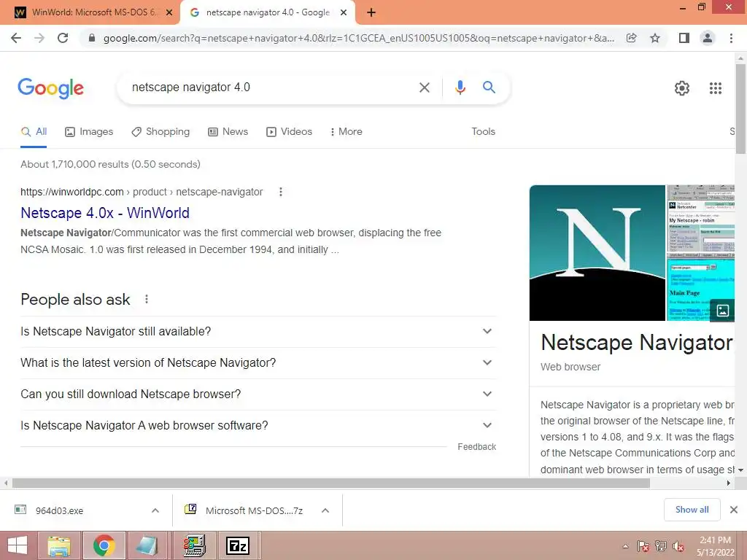Open the large Netscape N logo image
747x560 pixels.
coord(597,253)
